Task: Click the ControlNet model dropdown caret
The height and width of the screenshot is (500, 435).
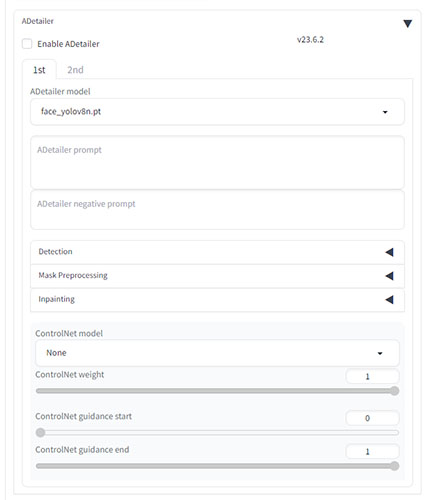Action: [x=380, y=353]
